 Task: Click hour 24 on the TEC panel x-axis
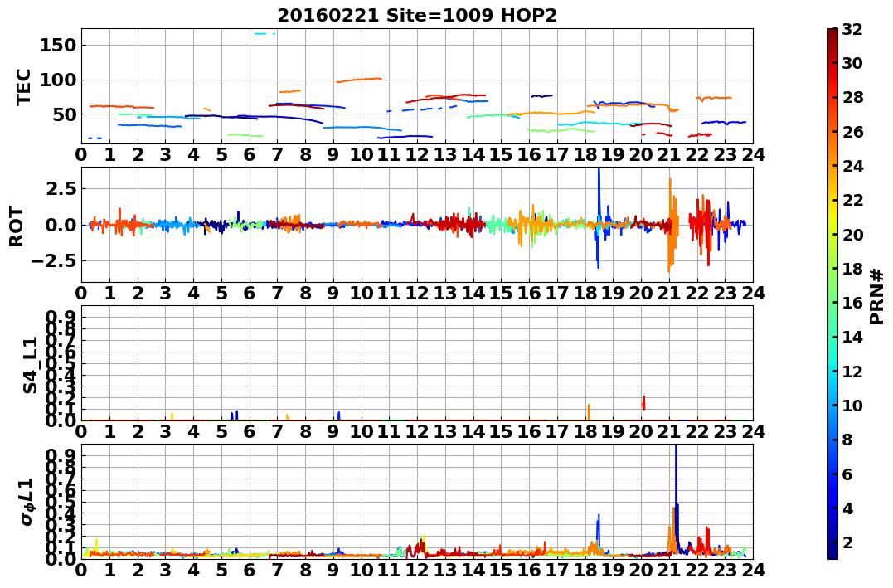click(x=753, y=155)
